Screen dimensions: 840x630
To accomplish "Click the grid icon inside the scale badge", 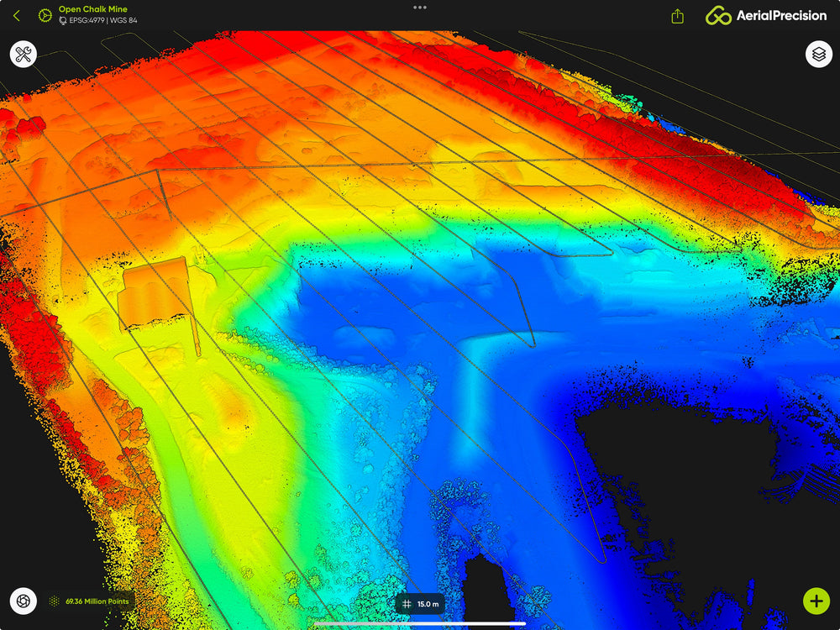I will coord(409,602).
